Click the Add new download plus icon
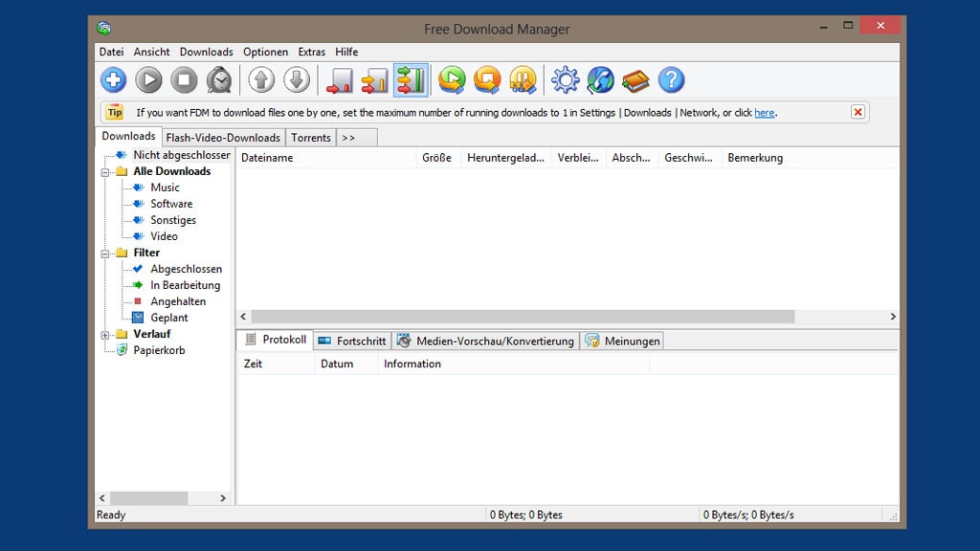Viewport: 980px width, 551px height. click(x=113, y=80)
